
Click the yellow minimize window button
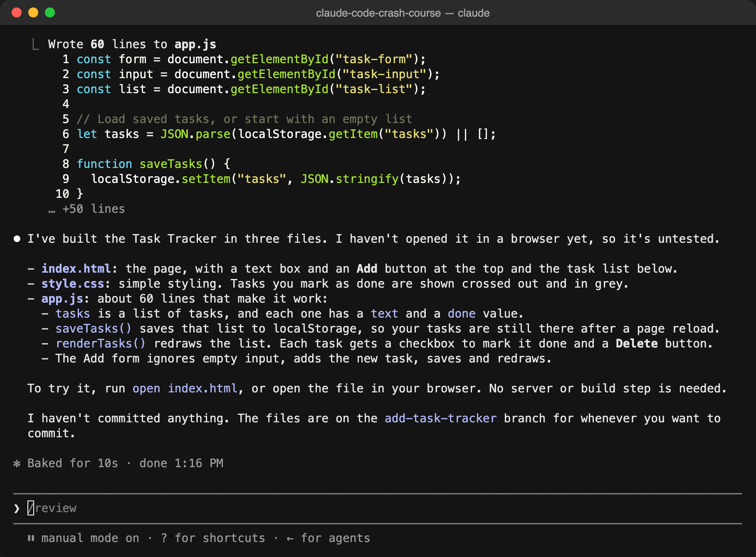coord(33,12)
